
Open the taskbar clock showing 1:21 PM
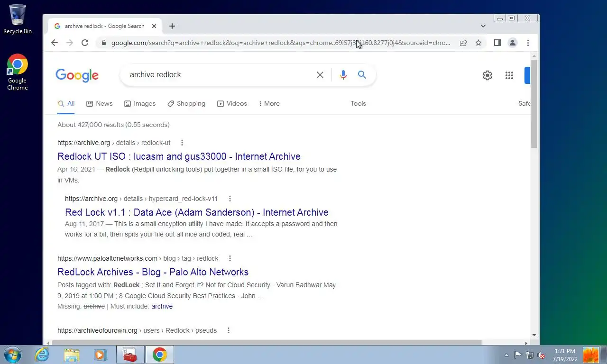tap(564, 355)
